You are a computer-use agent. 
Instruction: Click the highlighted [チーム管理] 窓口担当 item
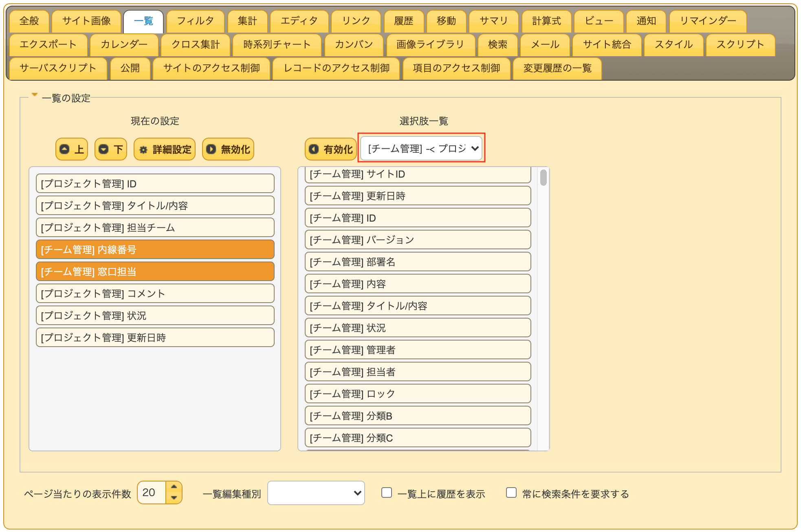[155, 272]
